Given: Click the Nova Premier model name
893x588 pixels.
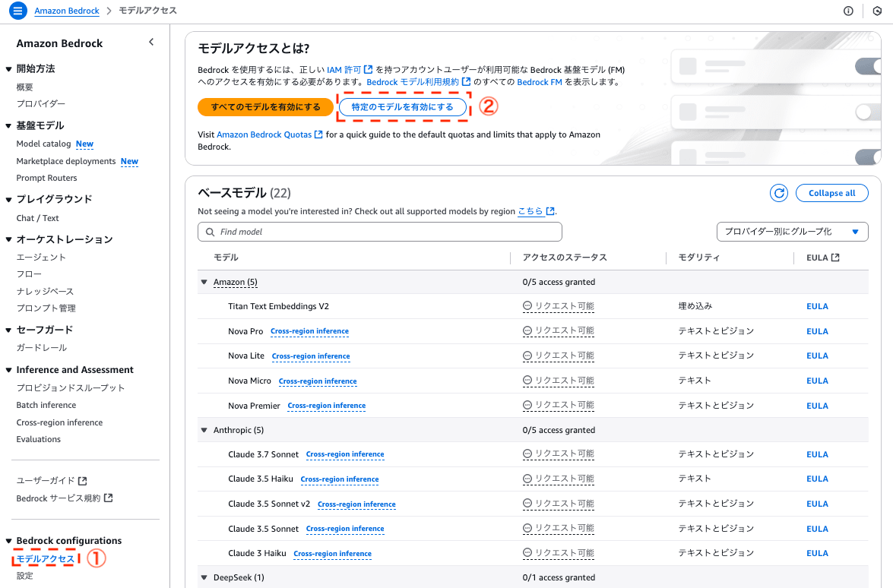Looking at the screenshot, I should pos(254,405).
